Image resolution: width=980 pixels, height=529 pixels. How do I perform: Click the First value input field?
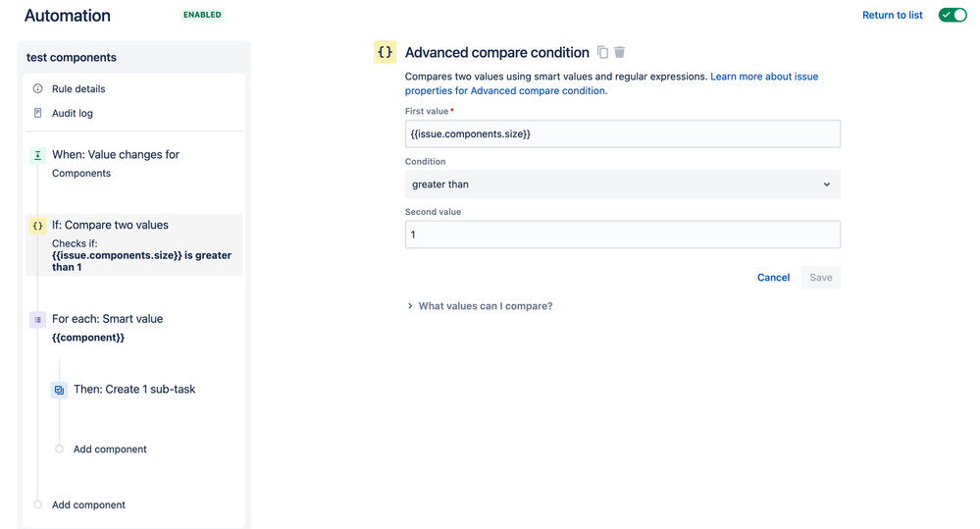pos(623,133)
